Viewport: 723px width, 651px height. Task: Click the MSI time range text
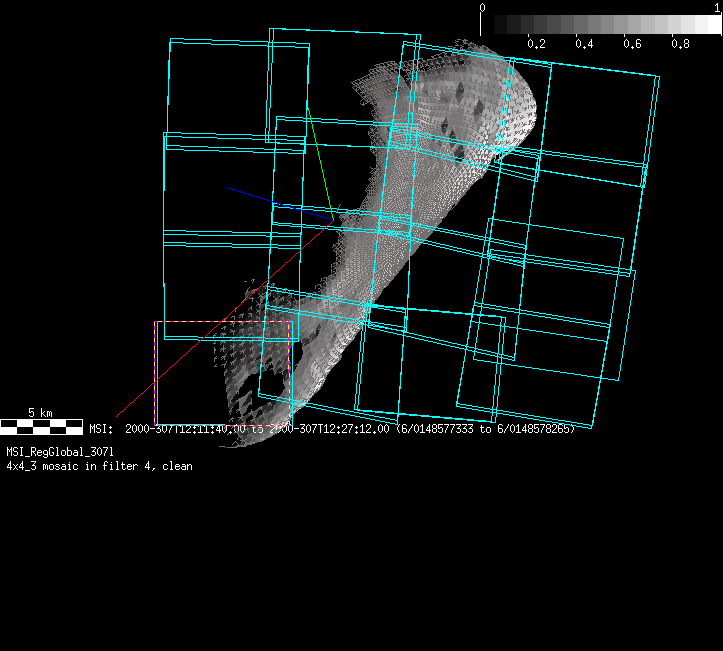tap(332, 429)
